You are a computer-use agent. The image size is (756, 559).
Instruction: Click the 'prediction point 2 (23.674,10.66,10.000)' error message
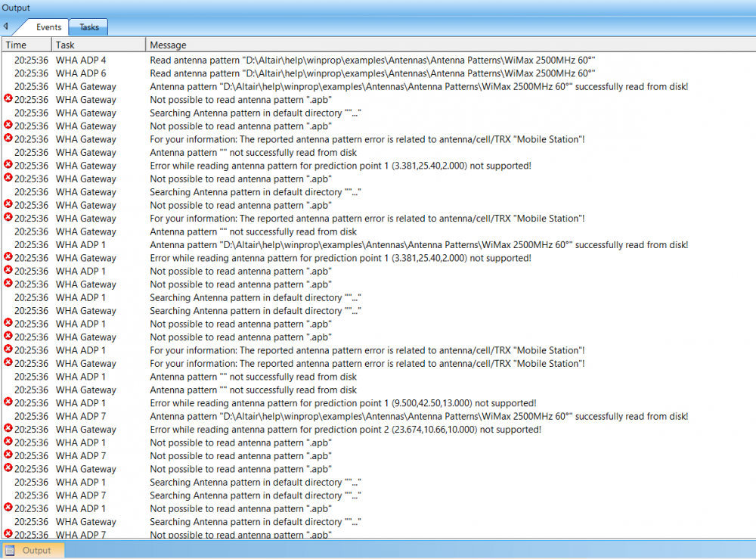(x=345, y=429)
